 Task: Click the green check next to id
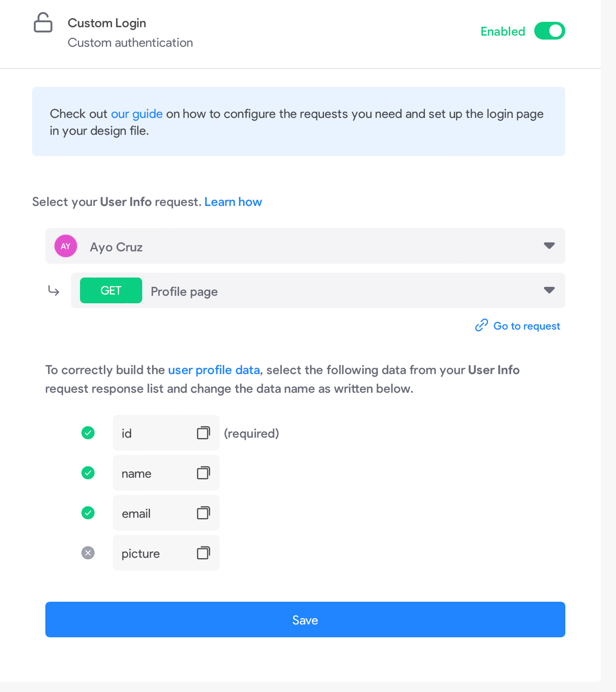click(x=88, y=433)
